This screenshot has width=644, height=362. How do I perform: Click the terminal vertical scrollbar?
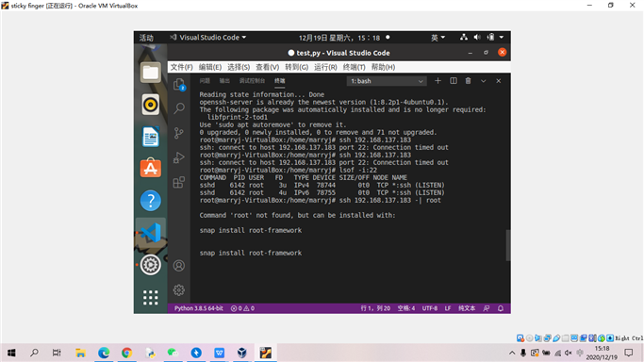point(507,245)
